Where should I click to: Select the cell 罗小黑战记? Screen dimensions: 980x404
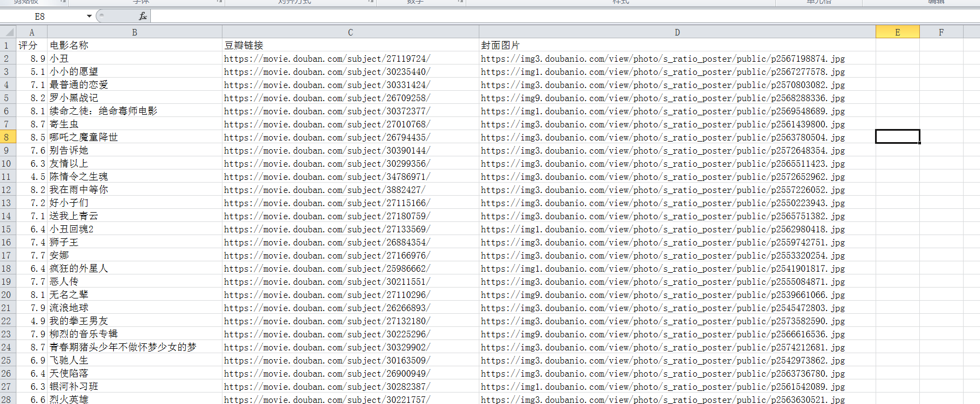point(134,98)
